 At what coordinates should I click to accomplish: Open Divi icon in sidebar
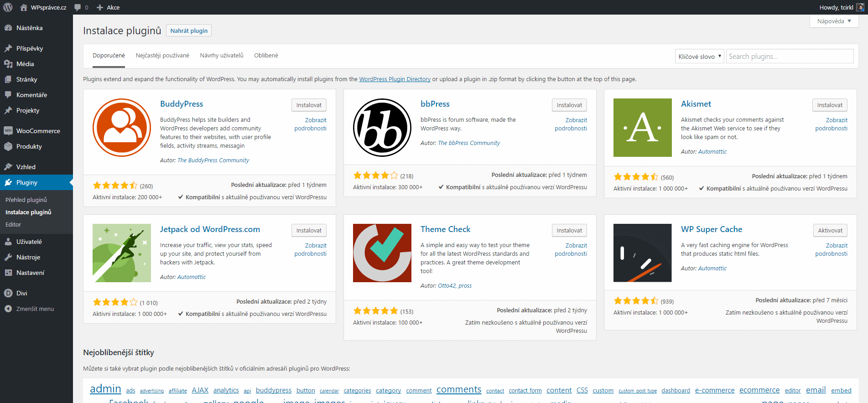(8, 293)
